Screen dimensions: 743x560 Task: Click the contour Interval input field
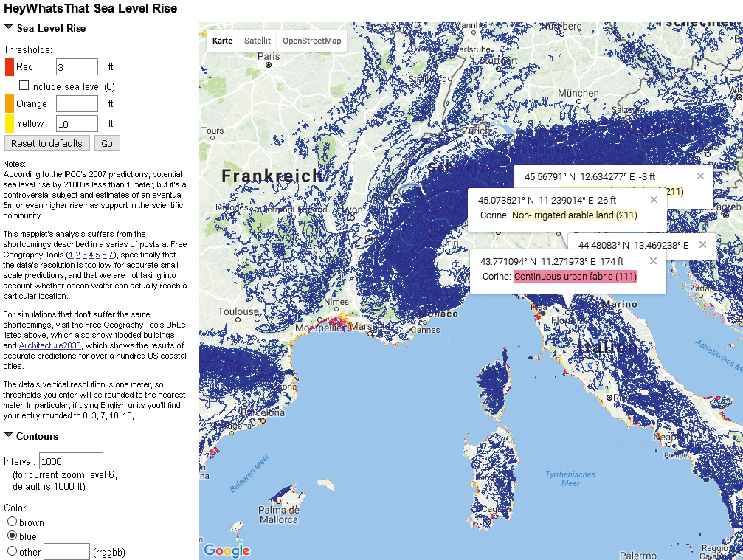pos(71,461)
